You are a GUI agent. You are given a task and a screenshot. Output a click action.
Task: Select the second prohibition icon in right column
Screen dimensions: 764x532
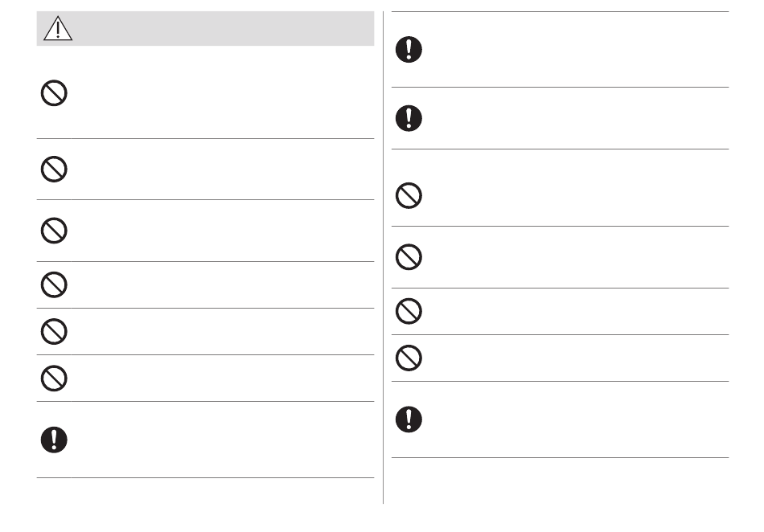click(409, 257)
